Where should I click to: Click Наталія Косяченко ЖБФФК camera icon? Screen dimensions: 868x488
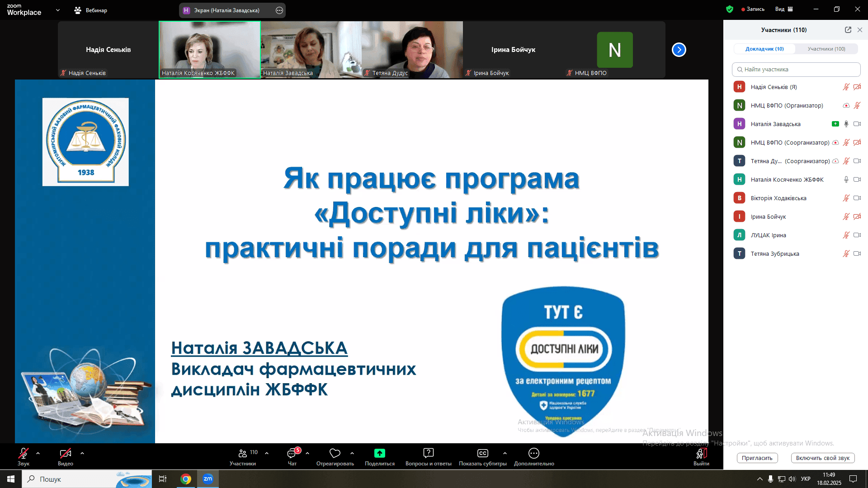[x=857, y=179]
